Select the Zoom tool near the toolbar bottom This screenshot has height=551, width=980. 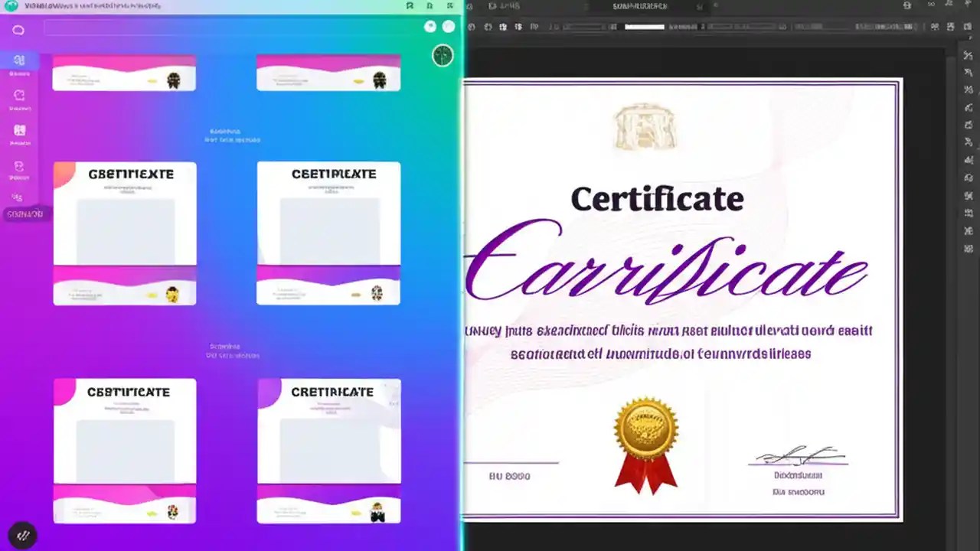point(969,249)
